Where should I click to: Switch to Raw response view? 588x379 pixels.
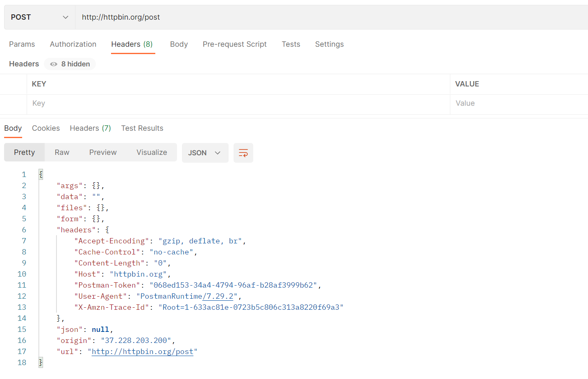click(62, 152)
